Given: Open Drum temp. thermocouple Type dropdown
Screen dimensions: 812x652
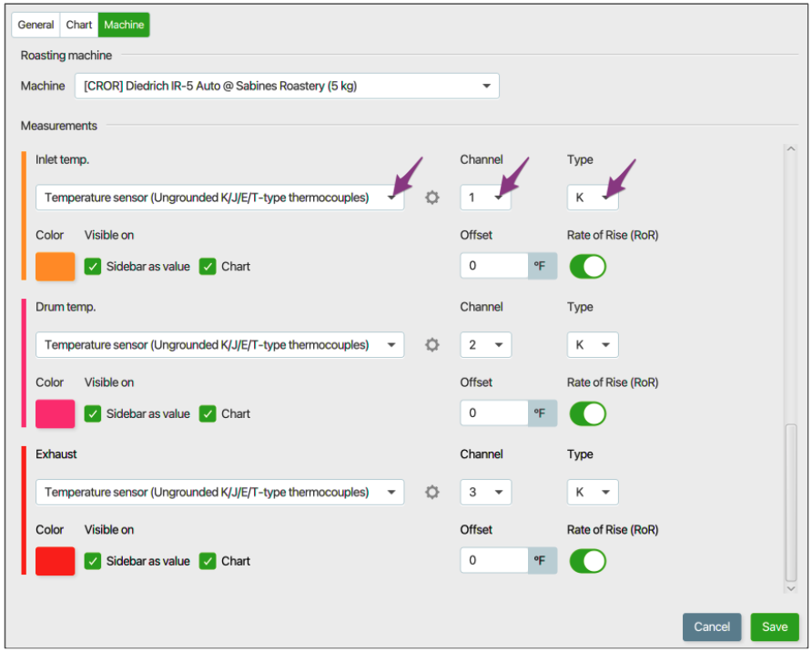Looking at the screenshot, I should [x=593, y=345].
